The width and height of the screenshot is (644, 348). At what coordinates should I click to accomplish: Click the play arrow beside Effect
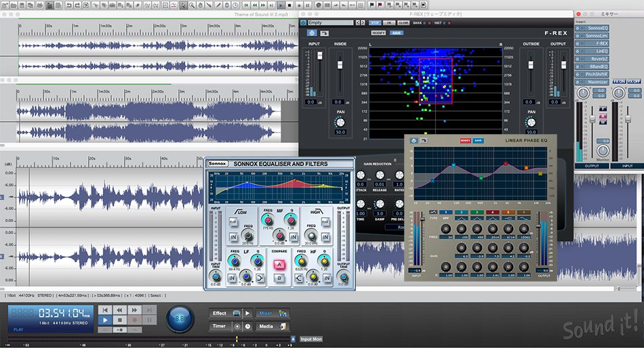[247, 313]
